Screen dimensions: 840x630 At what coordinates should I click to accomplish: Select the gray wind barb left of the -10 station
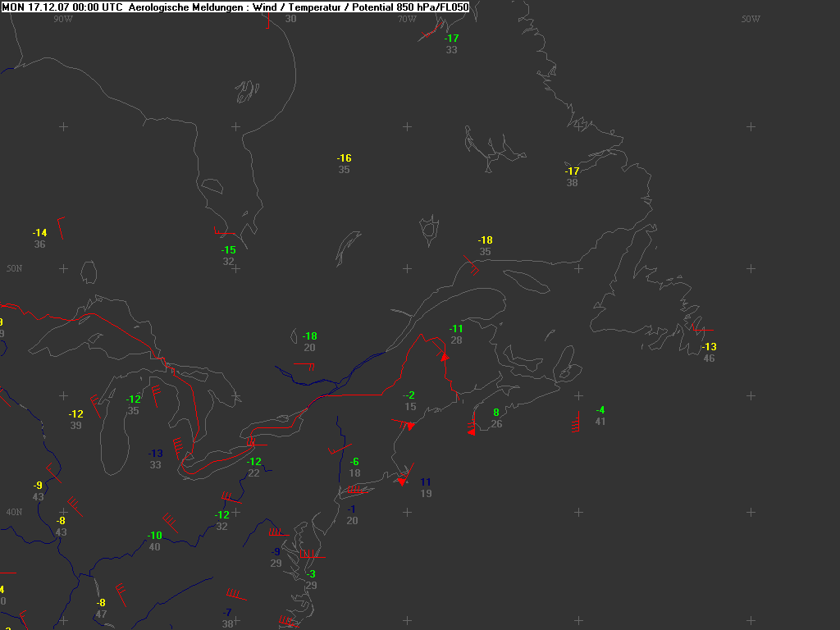170,521
